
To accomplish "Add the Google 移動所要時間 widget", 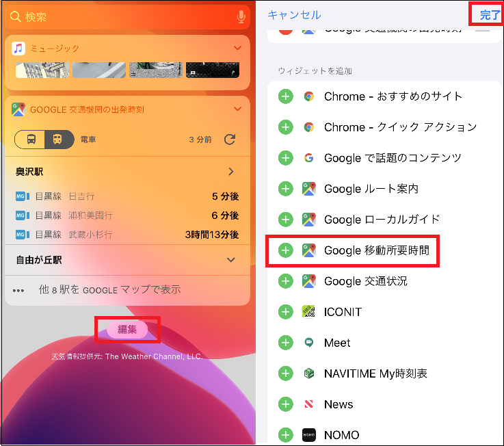I will (286, 250).
